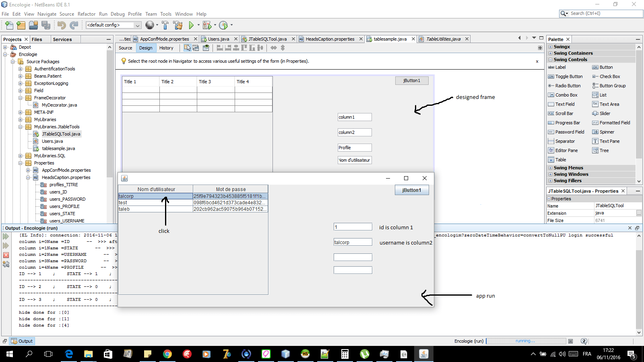This screenshot has width=644, height=362.
Task: Clean and Build with the hammer-and-broom icon
Action: 178,25
